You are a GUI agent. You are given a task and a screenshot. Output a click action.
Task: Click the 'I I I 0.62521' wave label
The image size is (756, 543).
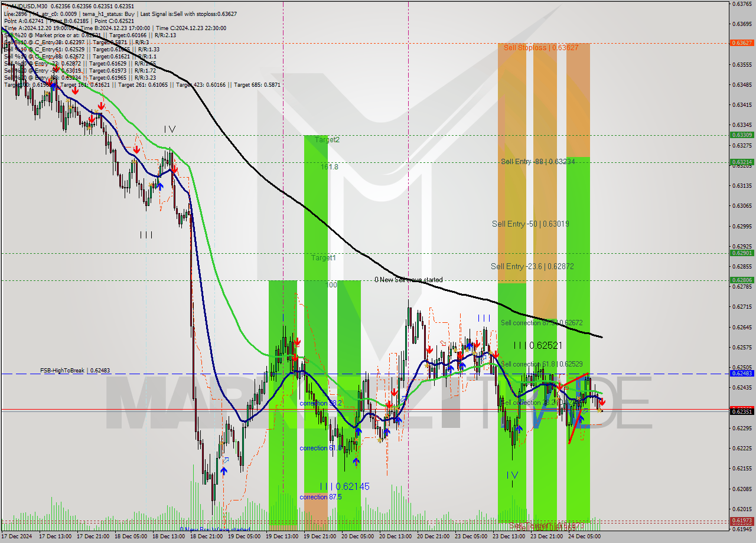[537, 345]
